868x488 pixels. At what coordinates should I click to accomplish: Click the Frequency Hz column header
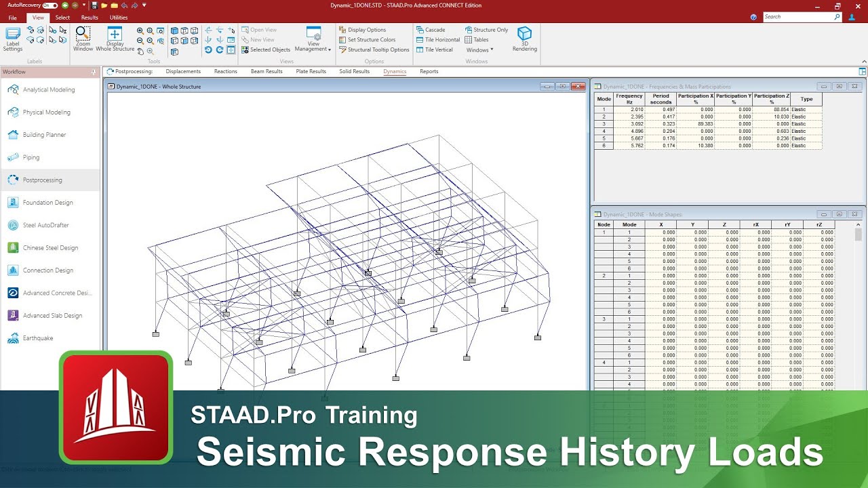[x=629, y=99]
